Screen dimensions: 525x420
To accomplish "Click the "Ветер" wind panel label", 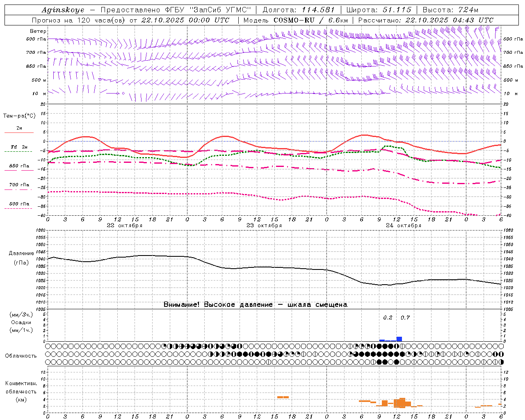I will click(x=38, y=31).
